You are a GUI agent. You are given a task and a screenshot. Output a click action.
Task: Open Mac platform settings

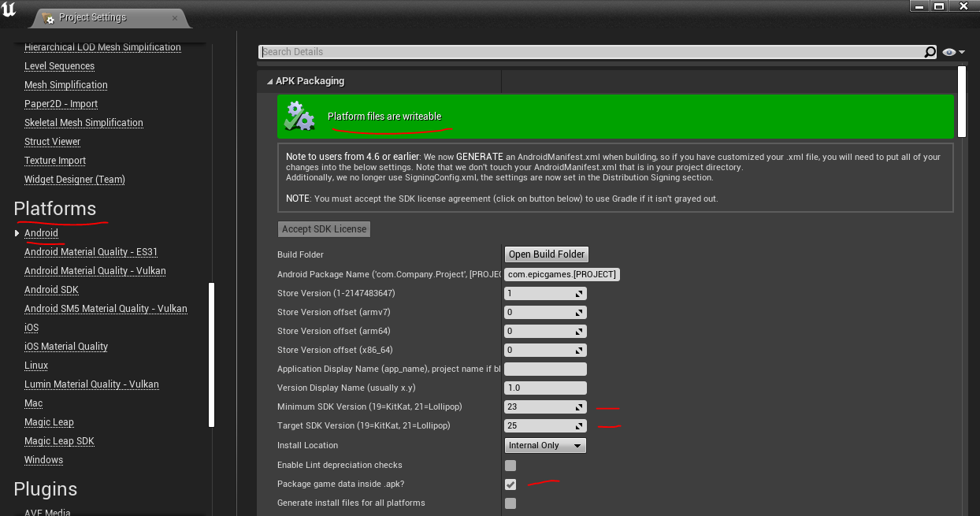tap(33, 403)
